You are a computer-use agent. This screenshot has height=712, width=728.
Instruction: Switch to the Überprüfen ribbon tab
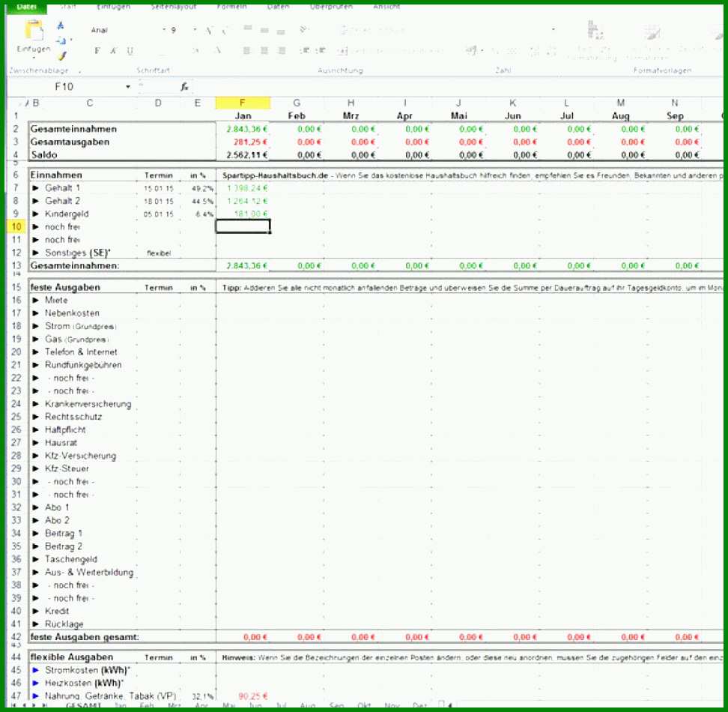coord(331,7)
